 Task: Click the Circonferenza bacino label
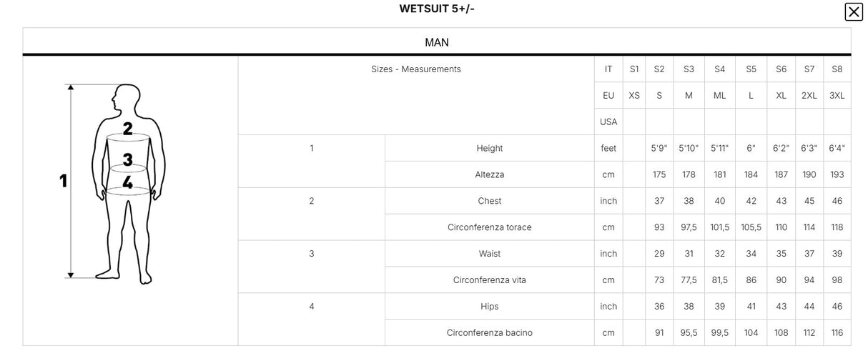click(490, 333)
